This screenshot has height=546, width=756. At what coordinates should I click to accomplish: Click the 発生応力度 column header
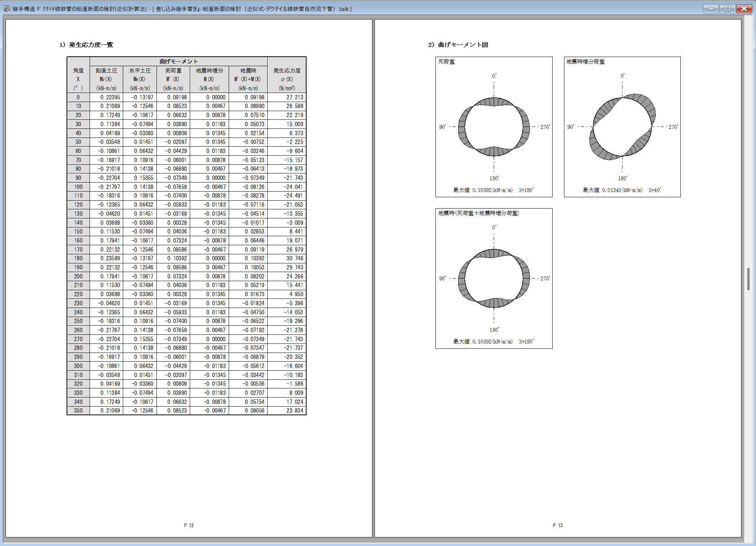click(x=287, y=71)
